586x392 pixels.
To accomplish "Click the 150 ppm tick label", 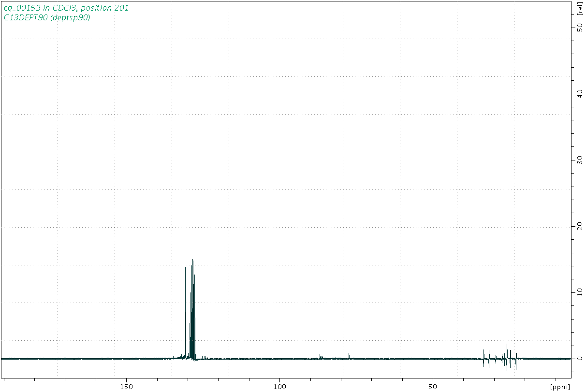I will pos(127,386).
